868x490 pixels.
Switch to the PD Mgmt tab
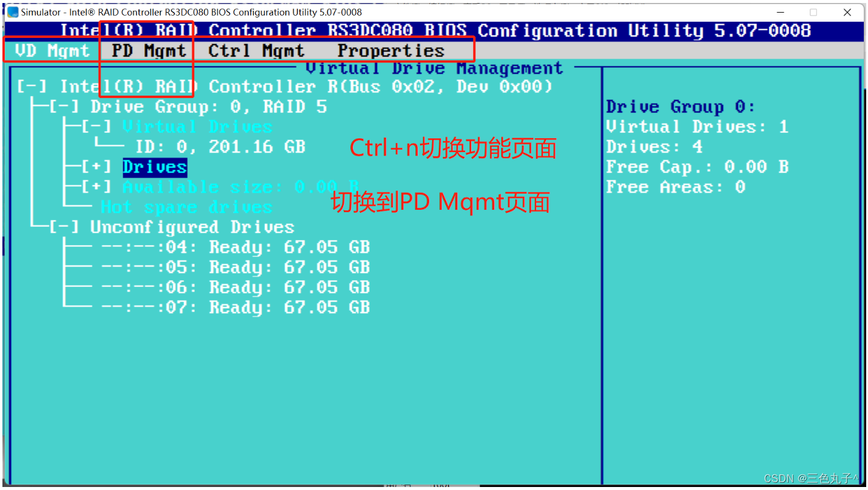coord(149,51)
